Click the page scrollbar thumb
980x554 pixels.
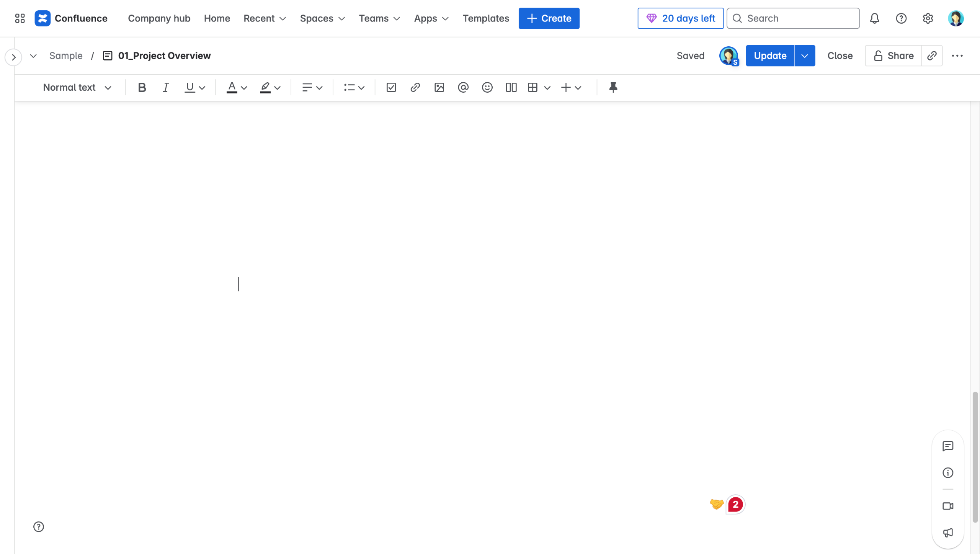(x=975, y=457)
